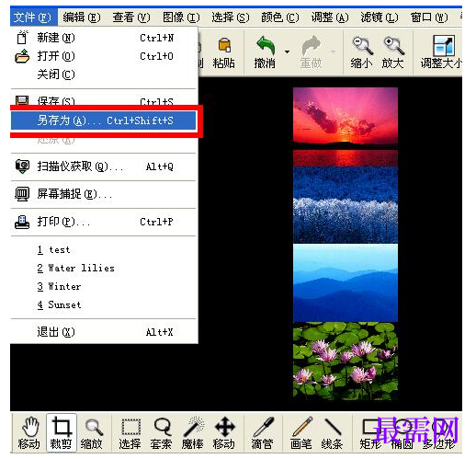Click the zoom out (缩小) icon
Image resolution: width=476 pixels, height=459 pixels.
pos(362,52)
